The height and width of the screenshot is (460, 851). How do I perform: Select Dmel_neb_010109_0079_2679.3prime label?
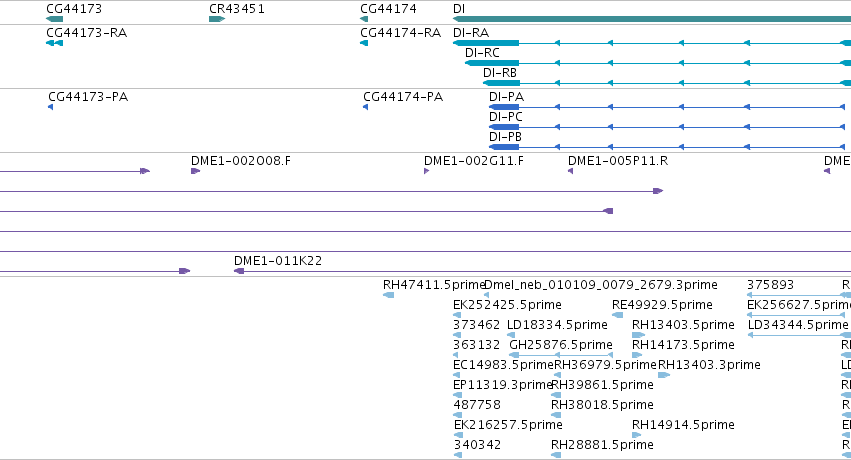tap(600, 285)
